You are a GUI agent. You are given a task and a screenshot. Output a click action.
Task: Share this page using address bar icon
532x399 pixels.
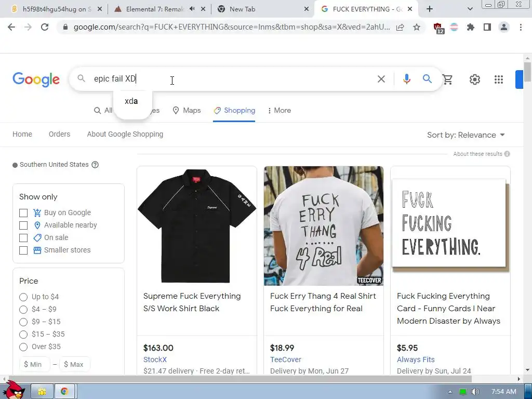(x=401, y=27)
